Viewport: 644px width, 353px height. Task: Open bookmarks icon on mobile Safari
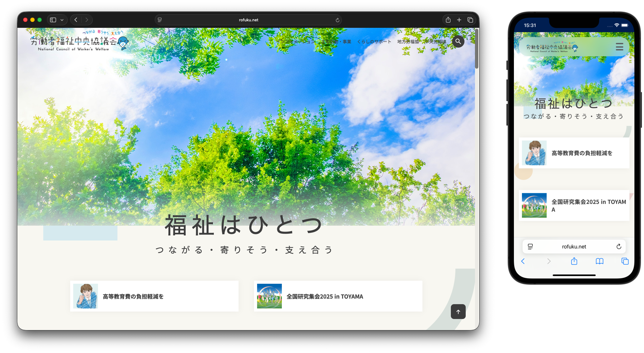click(x=600, y=262)
